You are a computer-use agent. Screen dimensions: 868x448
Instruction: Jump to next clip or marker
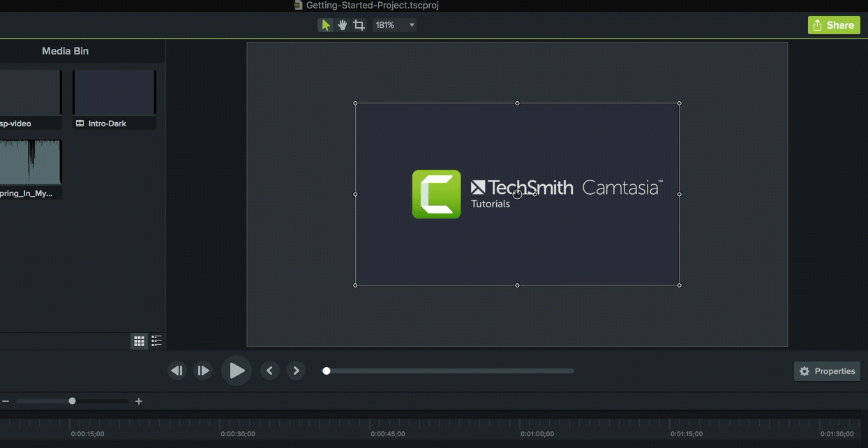coord(296,371)
